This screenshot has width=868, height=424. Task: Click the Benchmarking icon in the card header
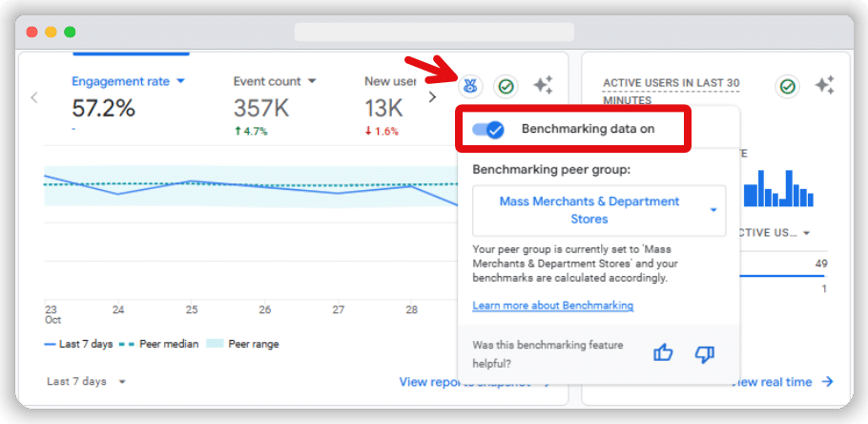click(469, 86)
